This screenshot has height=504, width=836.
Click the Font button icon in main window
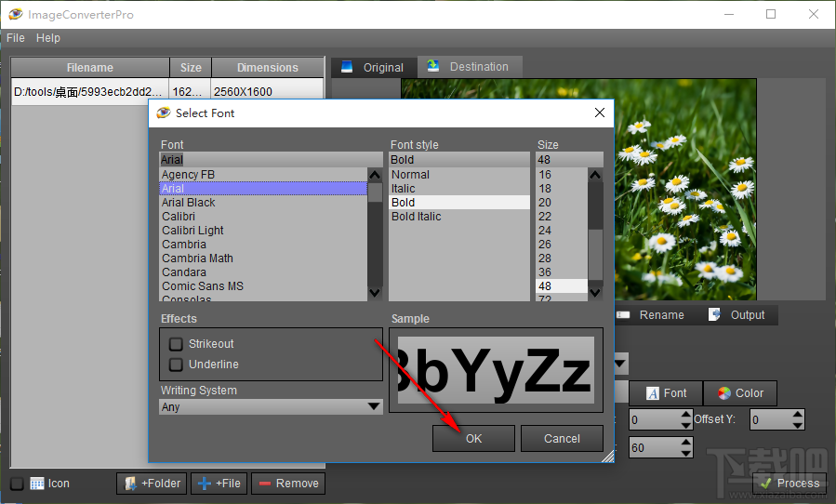(653, 393)
